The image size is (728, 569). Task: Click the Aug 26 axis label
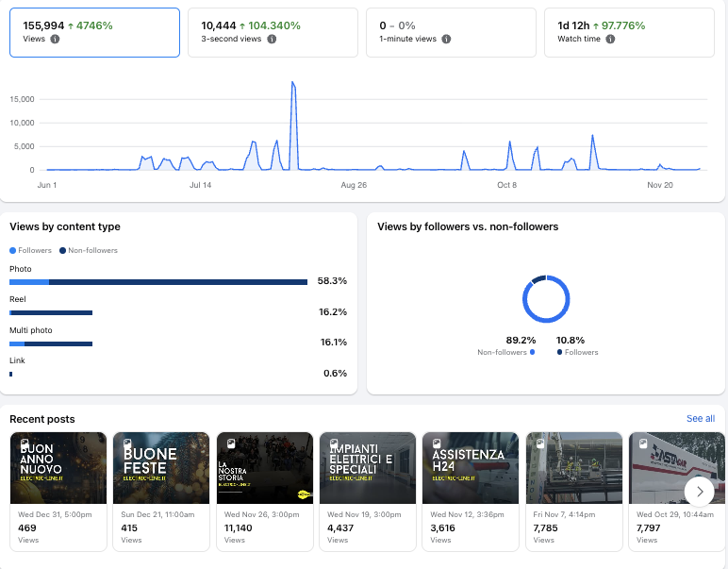click(x=354, y=185)
